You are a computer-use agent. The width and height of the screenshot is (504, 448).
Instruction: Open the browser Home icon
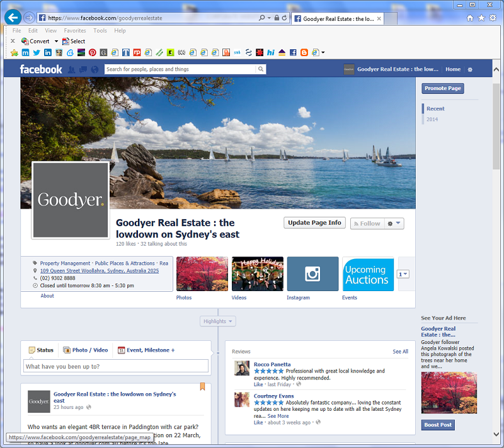(470, 18)
